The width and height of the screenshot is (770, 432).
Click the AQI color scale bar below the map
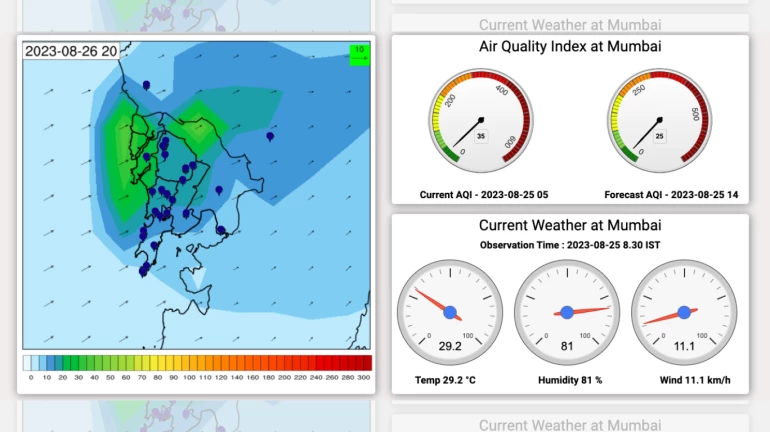pyautogui.click(x=197, y=362)
